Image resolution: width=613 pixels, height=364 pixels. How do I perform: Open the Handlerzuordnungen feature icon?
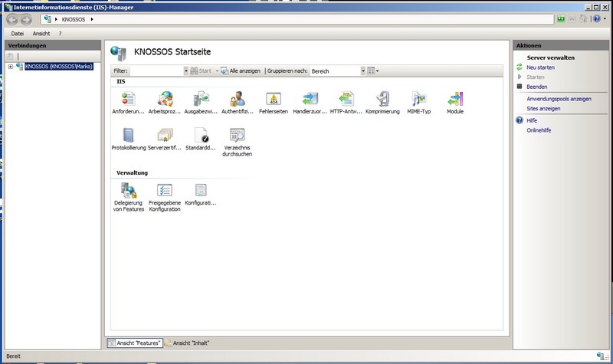pos(310,99)
